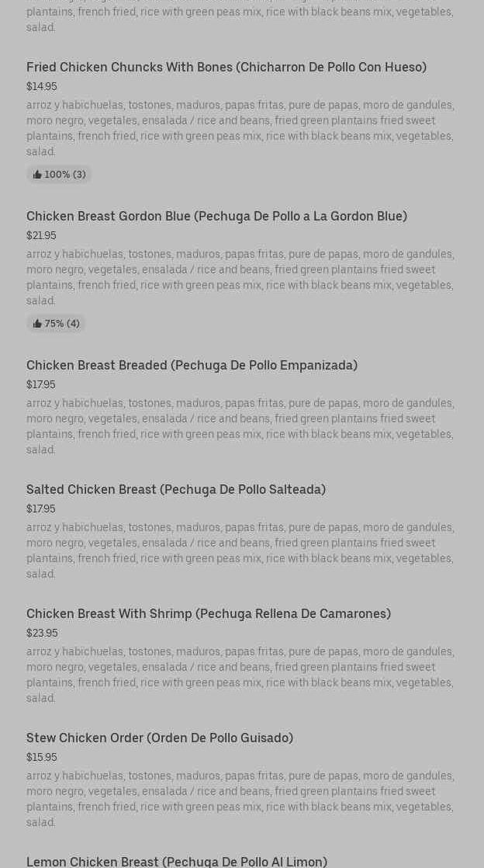Click Lemon Chicken Breast item title
The height and width of the screenshot is (868, 484).
(x=177, y=861)
